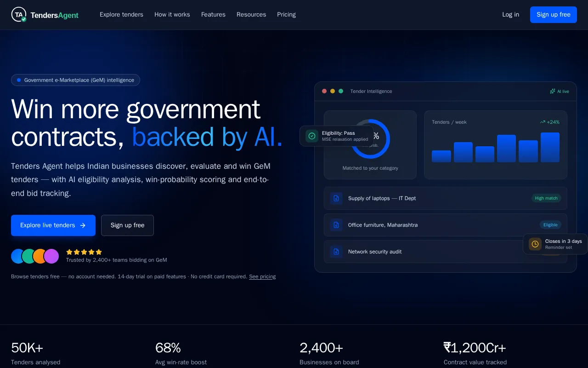This screenshot has height=368, width=588.
Task: Open Resources nav item
Action: coord(251,15)
